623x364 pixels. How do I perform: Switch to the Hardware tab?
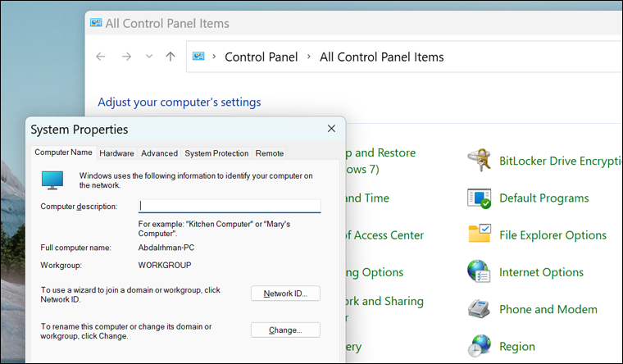116,153
